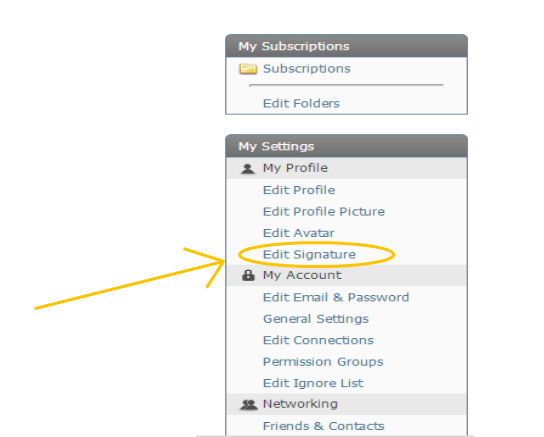Image resolution: width=544 pixels, height=437 pixels.
Task: Click the My Settings panel header
Action: click(347, 146)
